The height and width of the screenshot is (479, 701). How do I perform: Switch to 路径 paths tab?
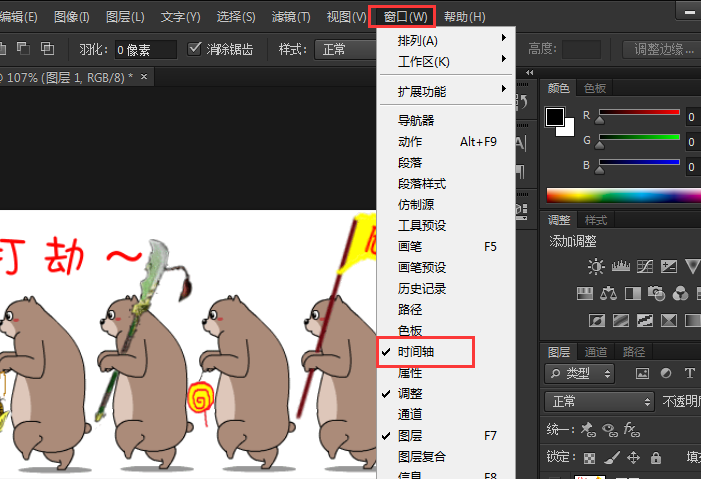634,352
